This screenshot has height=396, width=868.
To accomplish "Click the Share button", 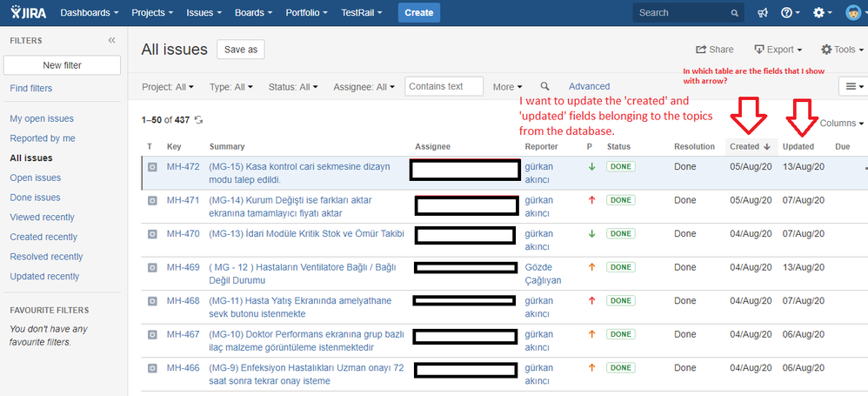I will pos(715,50).
